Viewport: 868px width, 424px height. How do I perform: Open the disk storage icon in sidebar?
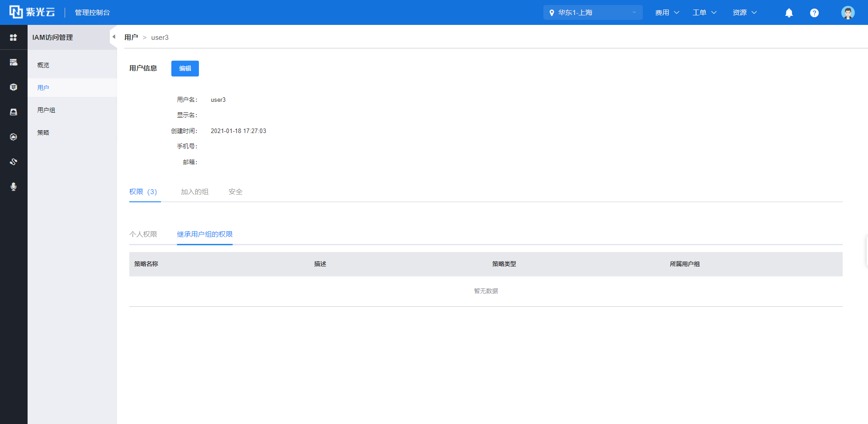coord(14,112)
